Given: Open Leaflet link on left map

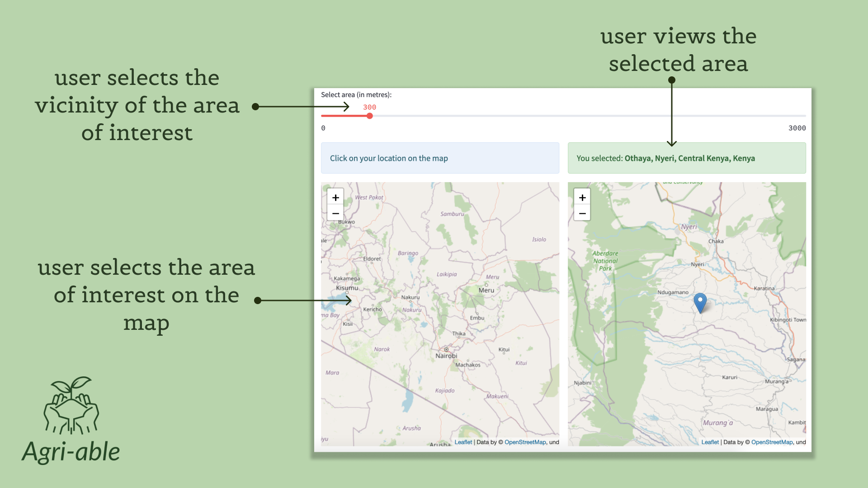Looking at the screenshot, I should pos(463,442).
